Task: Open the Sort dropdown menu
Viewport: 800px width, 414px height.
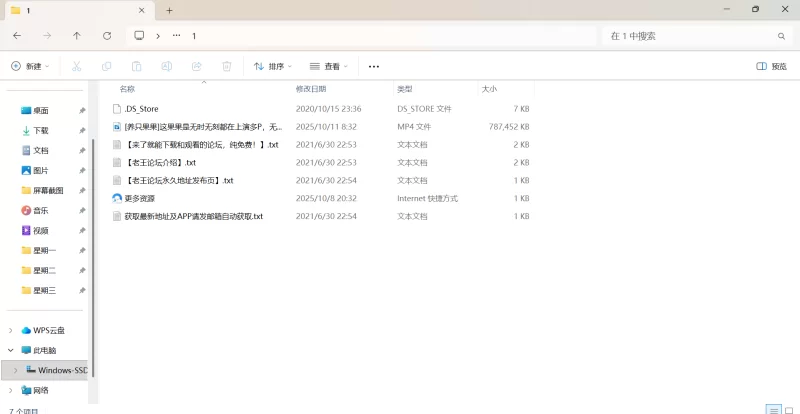Action: (272, 66)
